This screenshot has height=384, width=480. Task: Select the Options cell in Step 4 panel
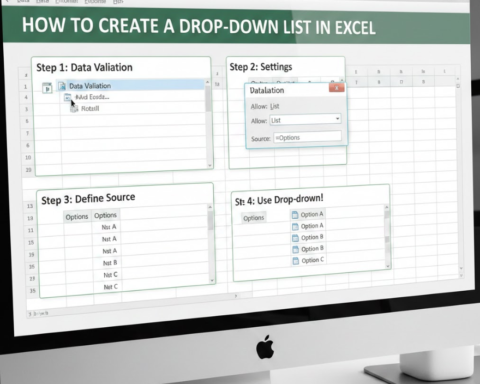(253, 218)
